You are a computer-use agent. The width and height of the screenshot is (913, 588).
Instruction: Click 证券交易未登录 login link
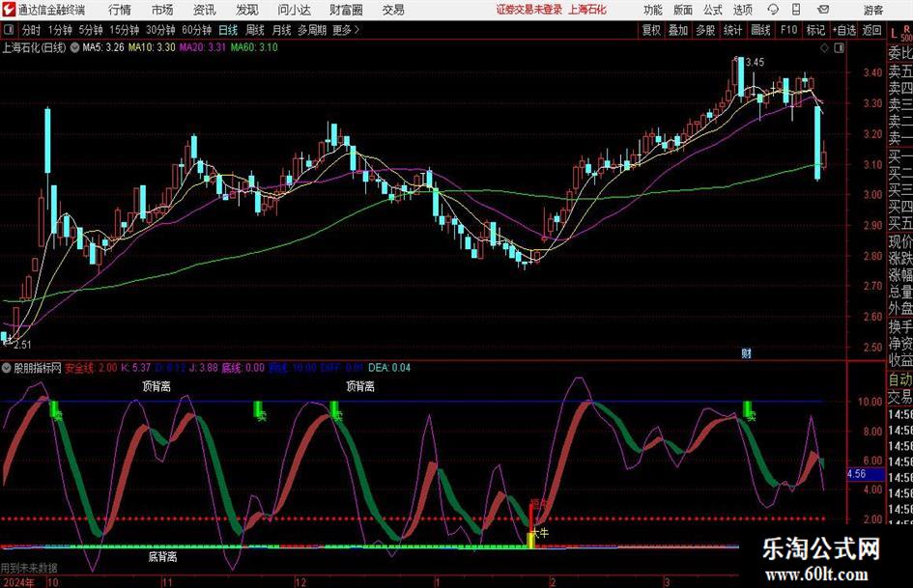coord(529,10)
